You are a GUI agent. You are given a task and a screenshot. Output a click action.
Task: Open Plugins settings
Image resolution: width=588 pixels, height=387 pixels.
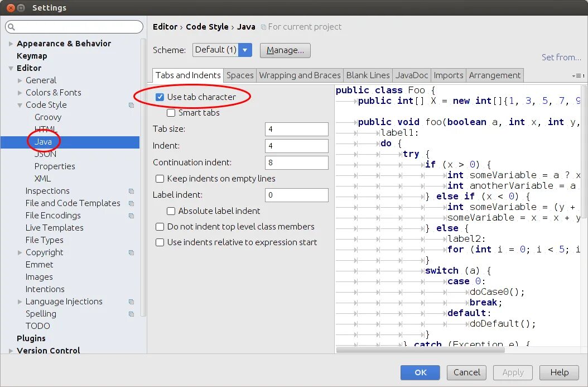click(x=31, y=338)
